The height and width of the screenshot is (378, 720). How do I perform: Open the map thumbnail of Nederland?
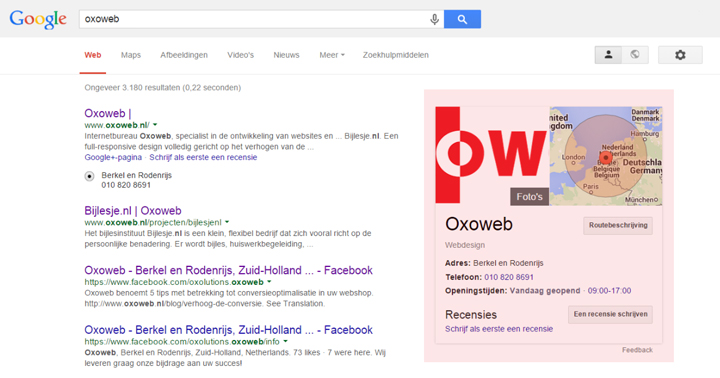606,156
